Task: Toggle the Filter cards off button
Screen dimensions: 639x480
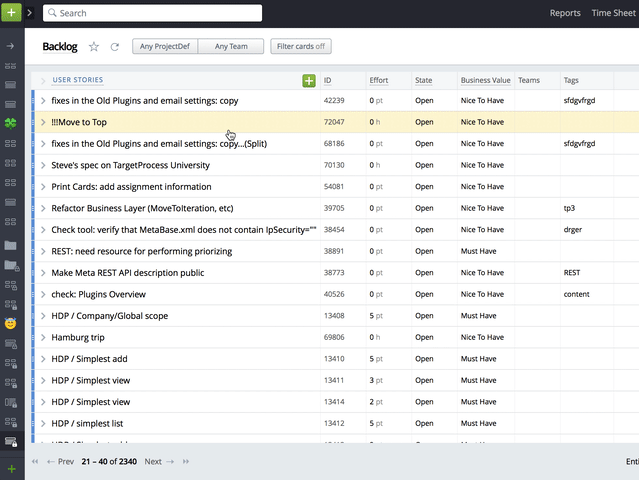Action: pyautogui.click(x=301, y=46)
